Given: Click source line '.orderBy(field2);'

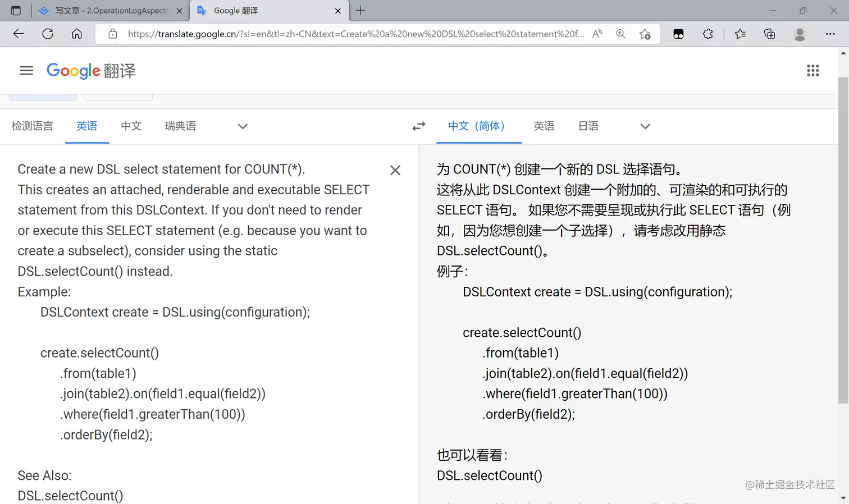Looking at the screenshot, I should pos(106,435).
